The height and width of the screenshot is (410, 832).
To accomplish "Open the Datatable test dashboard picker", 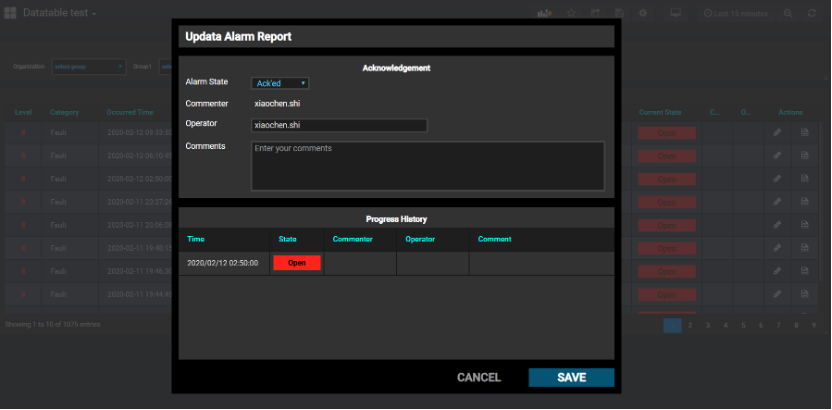I will click(60, 13).
